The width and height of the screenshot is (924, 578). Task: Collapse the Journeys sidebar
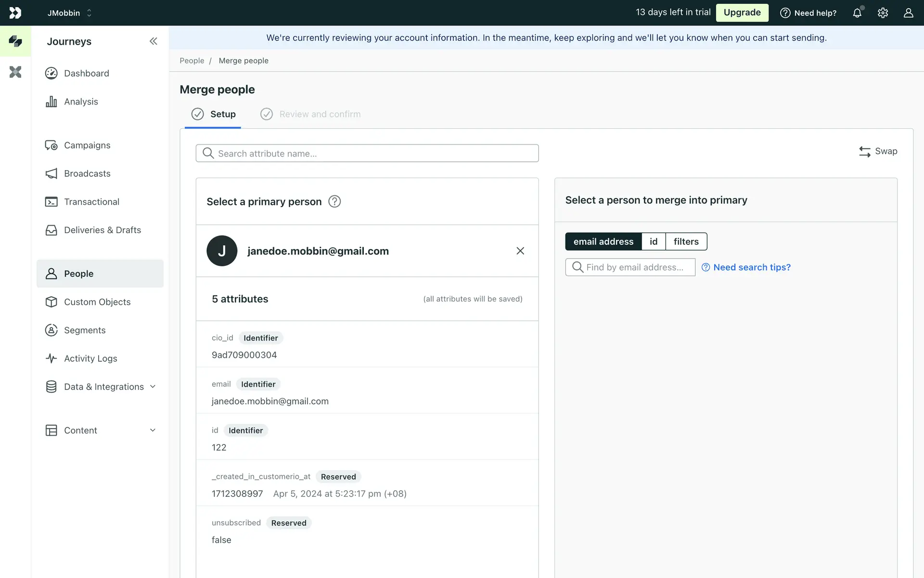(x=153, y=41)
